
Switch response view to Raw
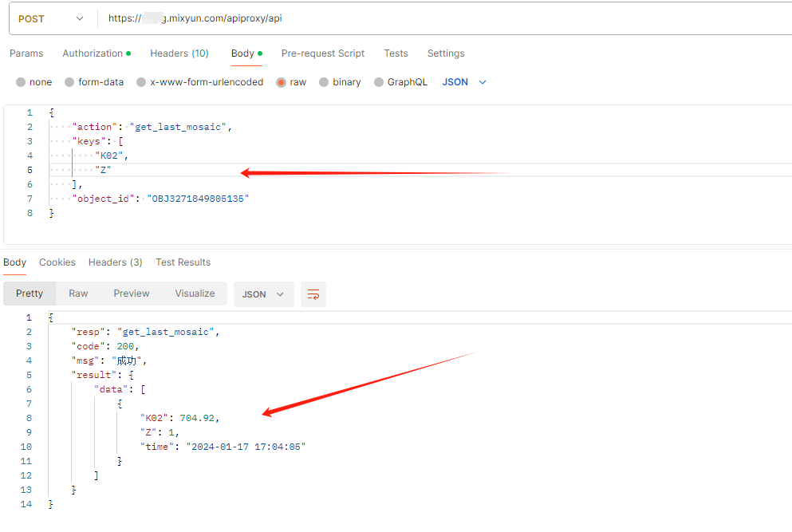78,294
